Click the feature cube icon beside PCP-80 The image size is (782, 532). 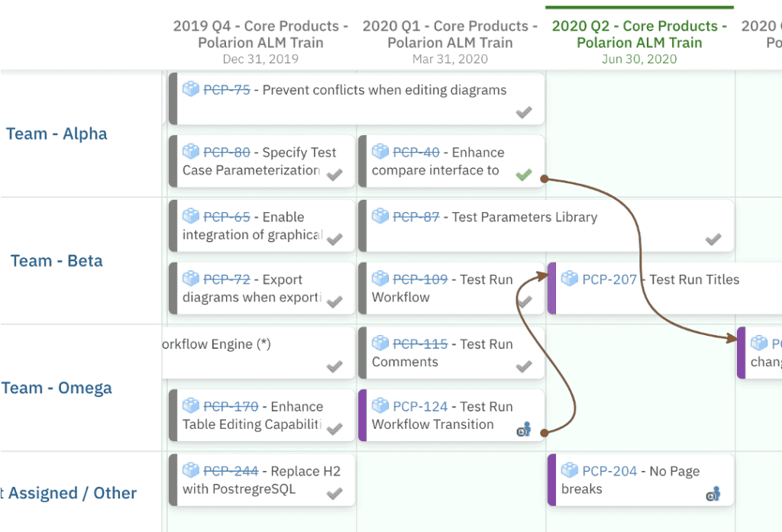pyautogui.click(x=190, y=150)
